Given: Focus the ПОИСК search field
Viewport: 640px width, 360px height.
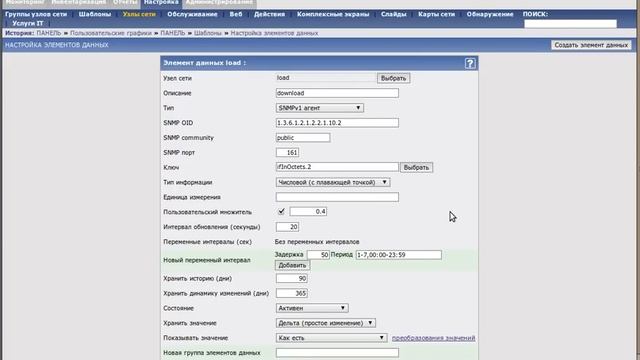Looking at the screenshot, I should coord(570,24).
